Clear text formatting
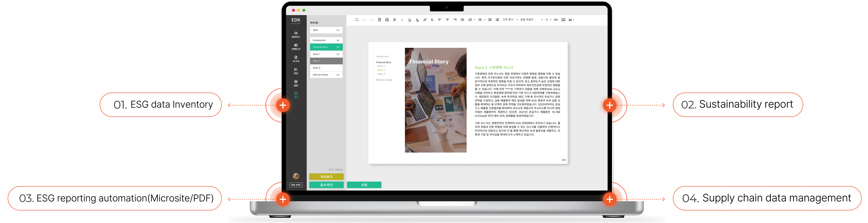Image resolution: width=868 pixels, height=223 pixels. pos(432,20)
